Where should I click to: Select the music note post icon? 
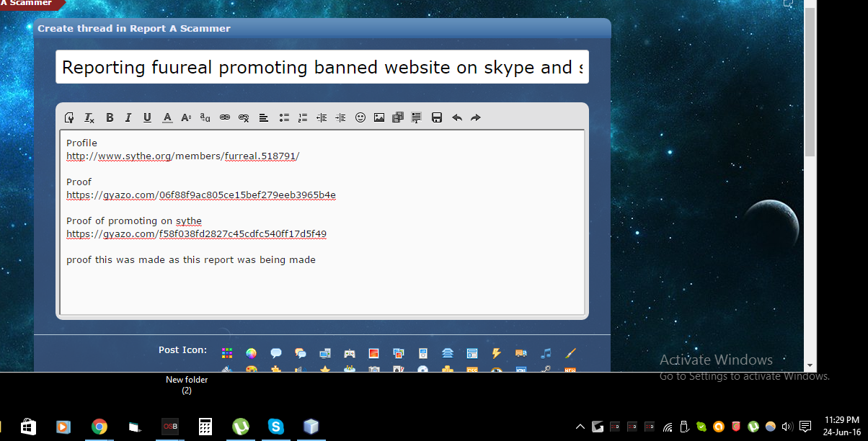[546, 353]
